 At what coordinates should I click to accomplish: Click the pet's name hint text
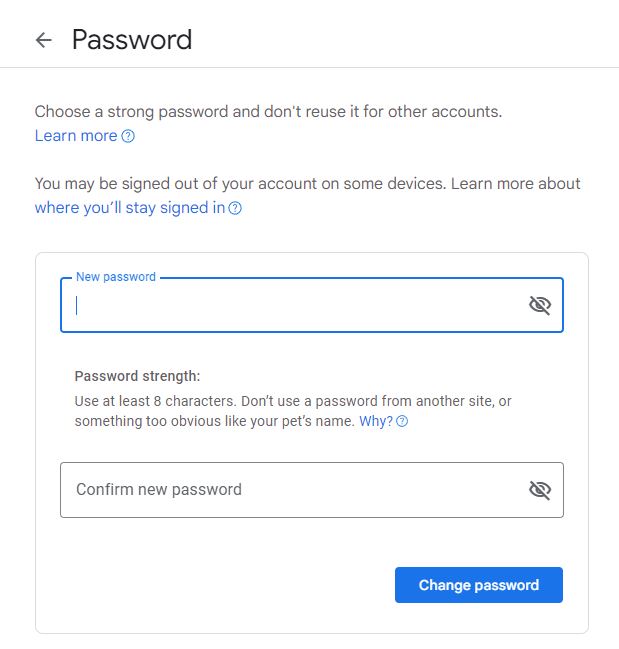[300, 422]
